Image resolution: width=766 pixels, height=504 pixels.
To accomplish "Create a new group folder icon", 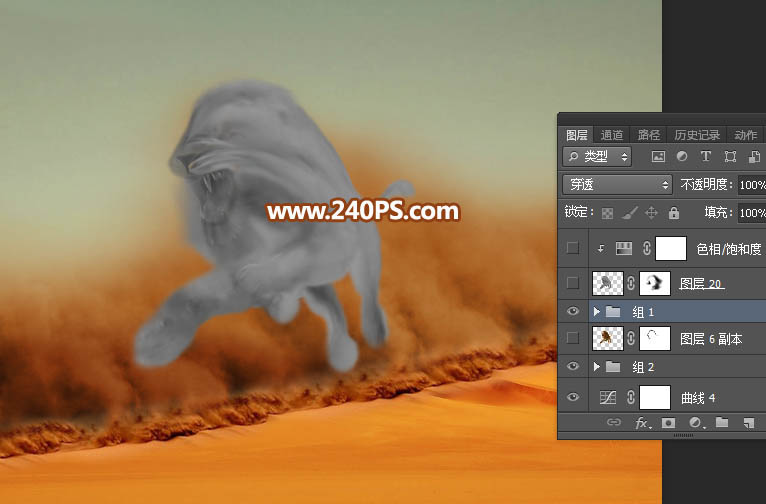I will pyautogui.click(x=722, y=422).
